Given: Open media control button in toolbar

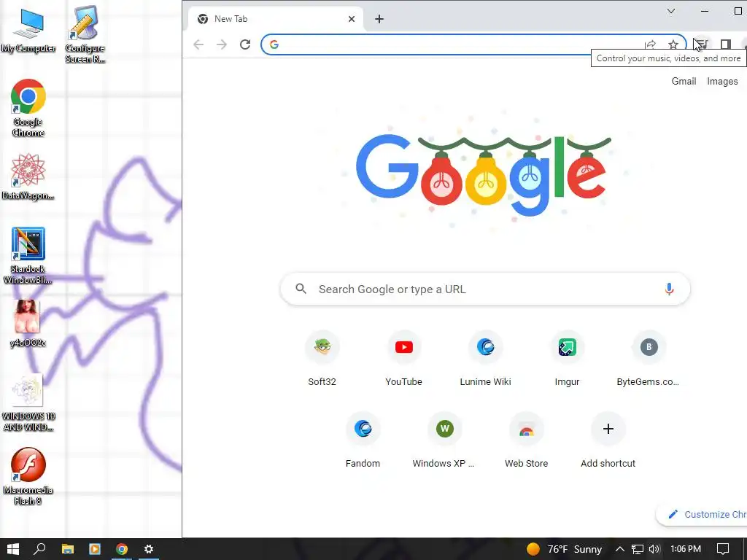Looking at the screenshot, I should click(x=702, y=44).
